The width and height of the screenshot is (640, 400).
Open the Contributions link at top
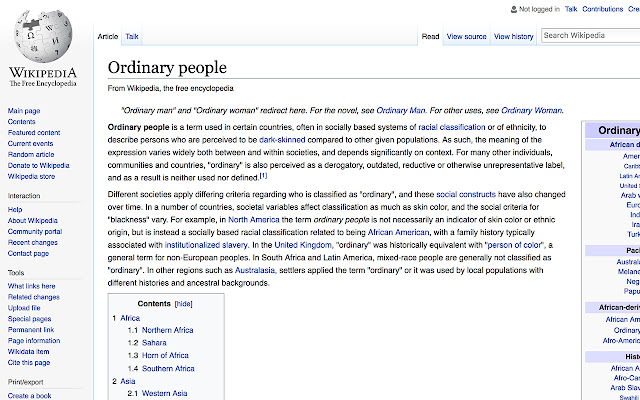point(602,8)
